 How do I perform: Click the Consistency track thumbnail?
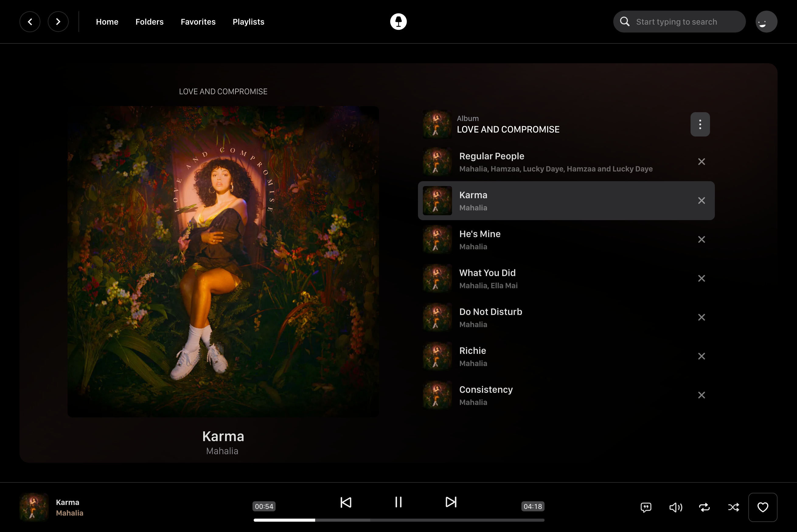tap(437, 395)
